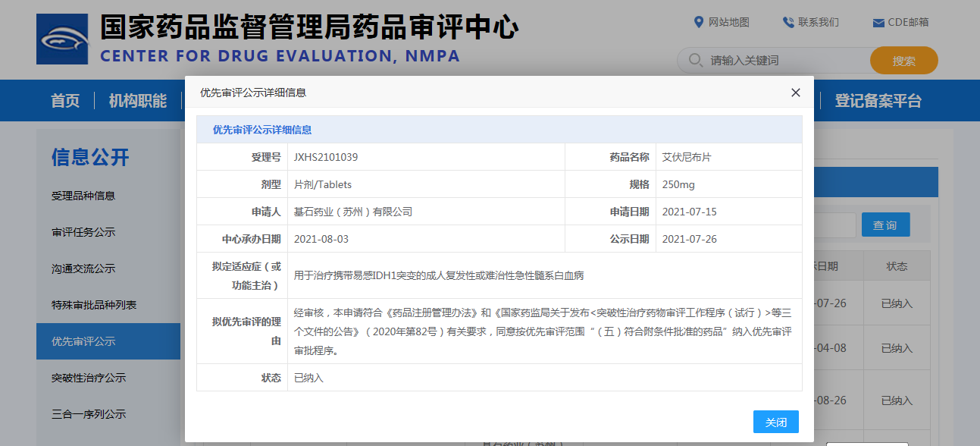Image resolution: width=980 pixels, height=446 pixels.
Task: Click the 联系我们 phone icon
Action: 788,22
